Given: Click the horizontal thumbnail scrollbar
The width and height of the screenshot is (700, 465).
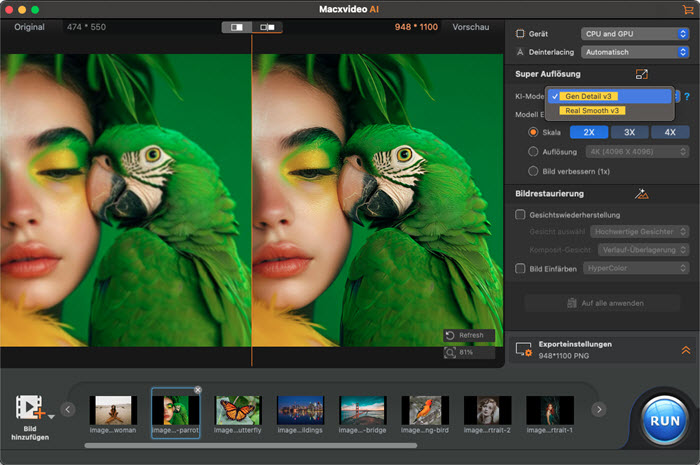Looking at the screenshot, I should click(x=250, y=445).
